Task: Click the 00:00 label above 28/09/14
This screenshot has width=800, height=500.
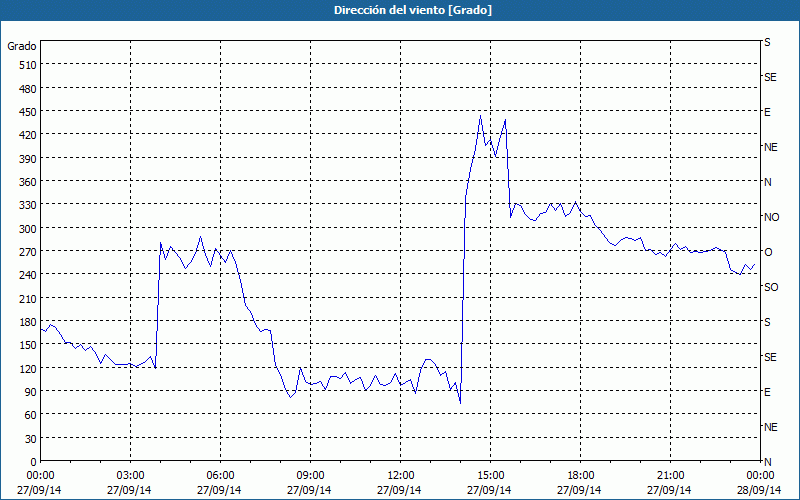Action: [x=760, y=475]
